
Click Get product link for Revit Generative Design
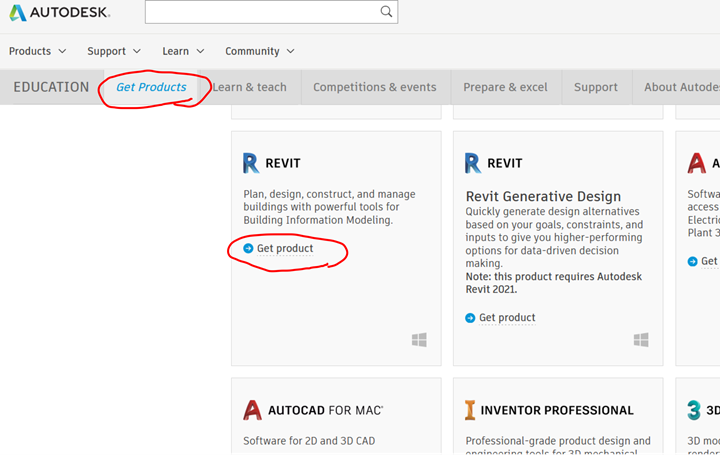click(x=507, y=318)
